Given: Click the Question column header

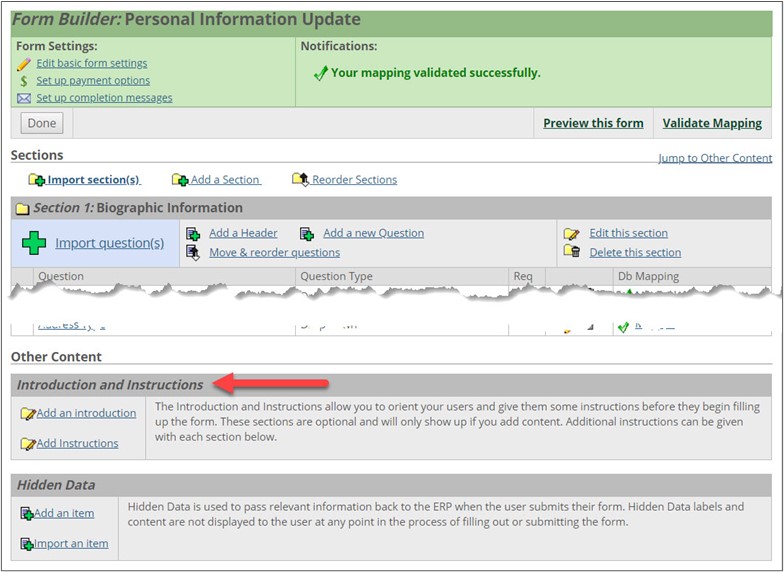Looking at the screenshot, I should pyautogui.click(x=61, y=276).
